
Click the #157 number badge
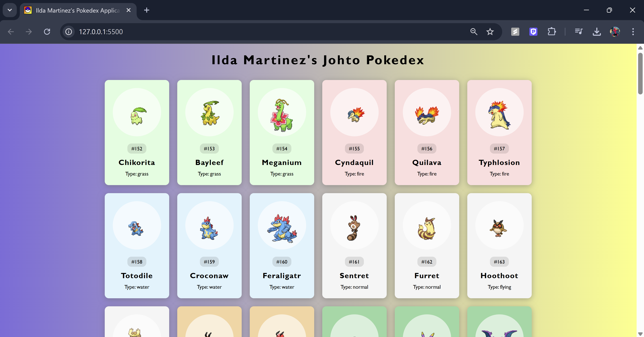[499, 149]
